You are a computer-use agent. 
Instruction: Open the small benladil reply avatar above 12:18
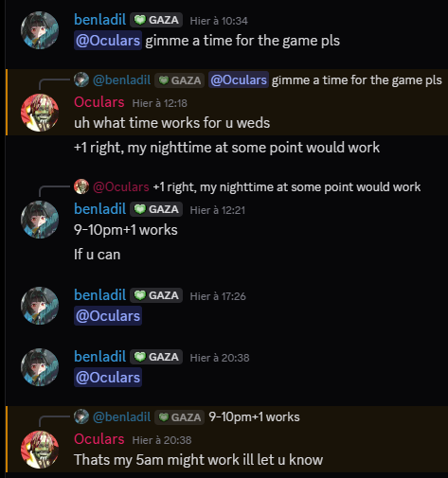[x=81, y=80]
